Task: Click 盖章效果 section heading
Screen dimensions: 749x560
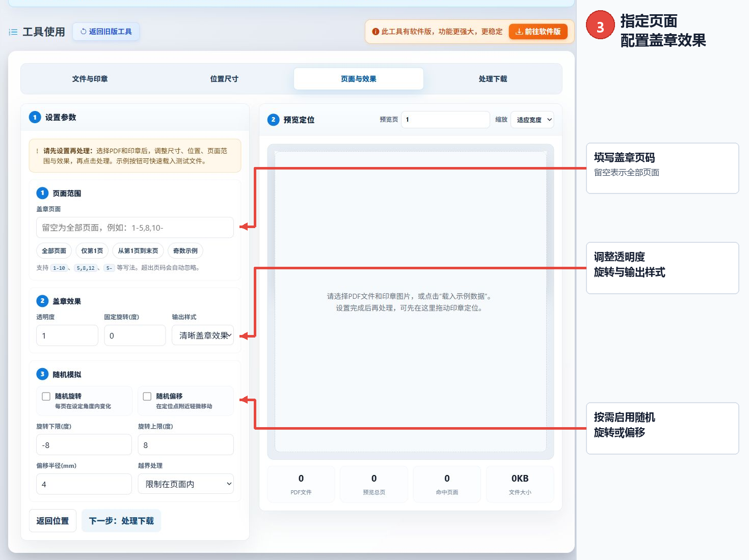Action: coord(67,301)
